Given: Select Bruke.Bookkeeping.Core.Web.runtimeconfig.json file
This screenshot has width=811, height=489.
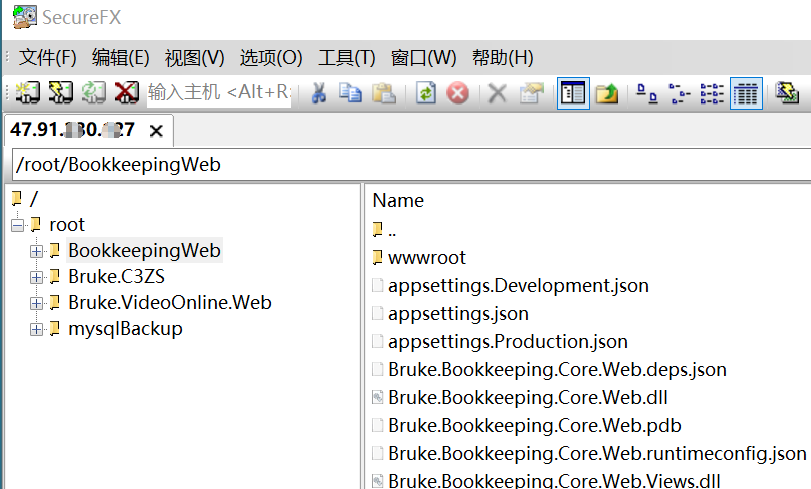Looking at the screenshot, I should click(597, 453).
